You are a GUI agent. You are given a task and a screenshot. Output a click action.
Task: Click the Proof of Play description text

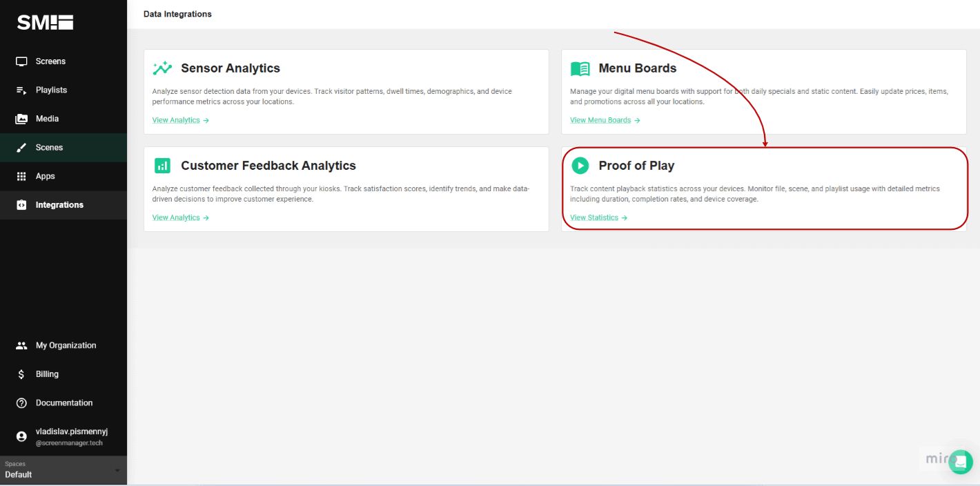click(755, 194)
